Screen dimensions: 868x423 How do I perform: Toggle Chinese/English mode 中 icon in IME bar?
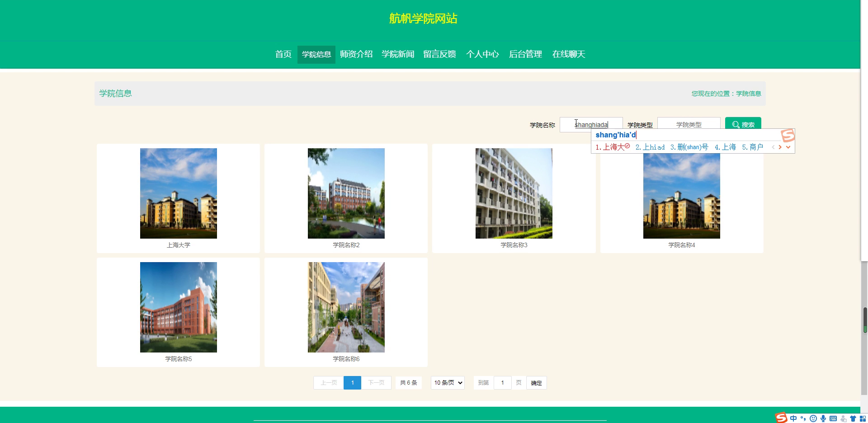pos(793,418)
